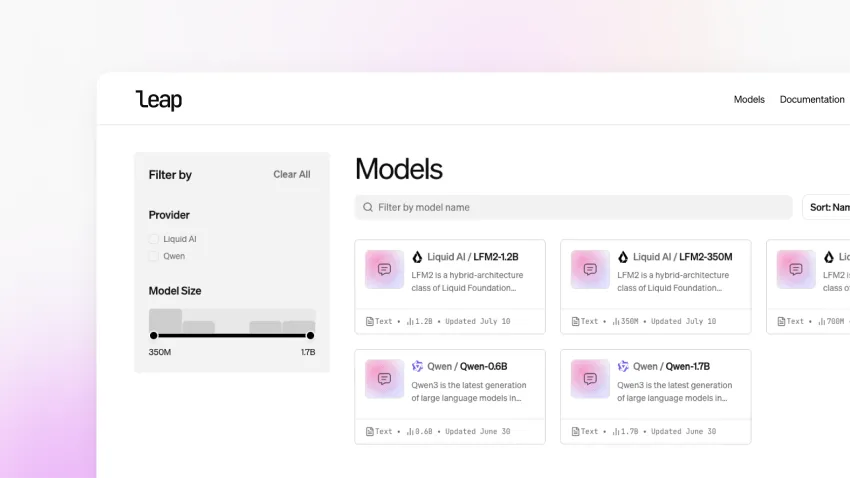Click the Qwen logo icon on Qwen-1.7B

[x=623, y=367]
